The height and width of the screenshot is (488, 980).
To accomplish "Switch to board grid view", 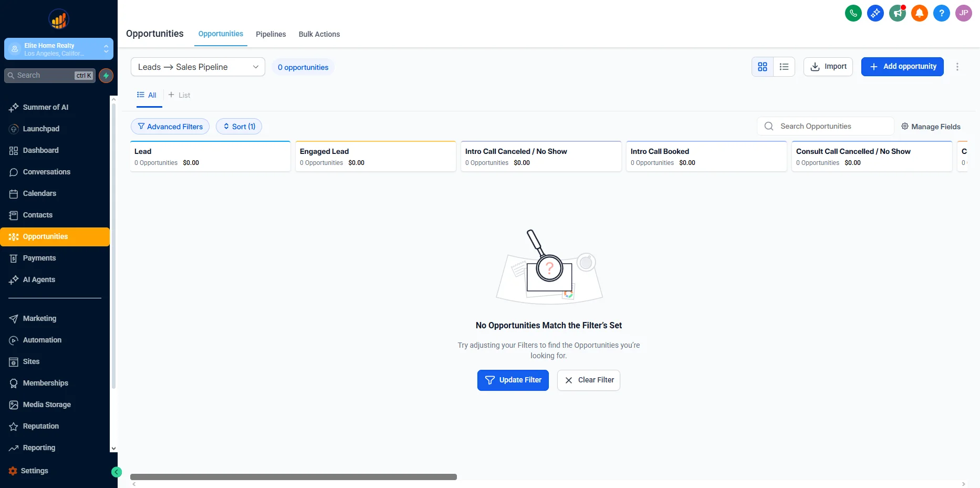I will (763, 67).
